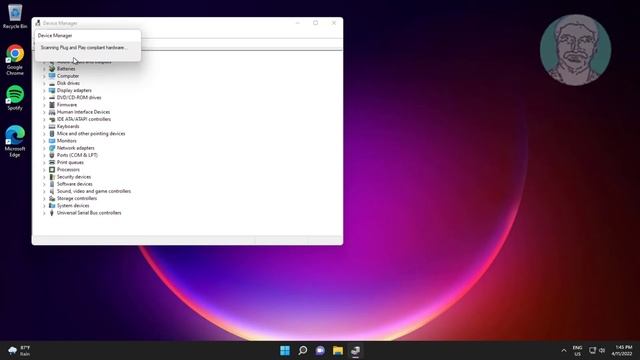Image resolution: width=640 pixels, height=360 pixels.
Task: Click the Software devices category icon
Action: pyautogui.click(x=52, y=184)
